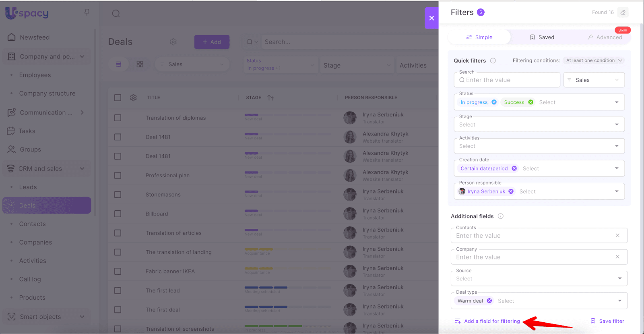Open the Source dropdown in Additional fields

point(539,279)
